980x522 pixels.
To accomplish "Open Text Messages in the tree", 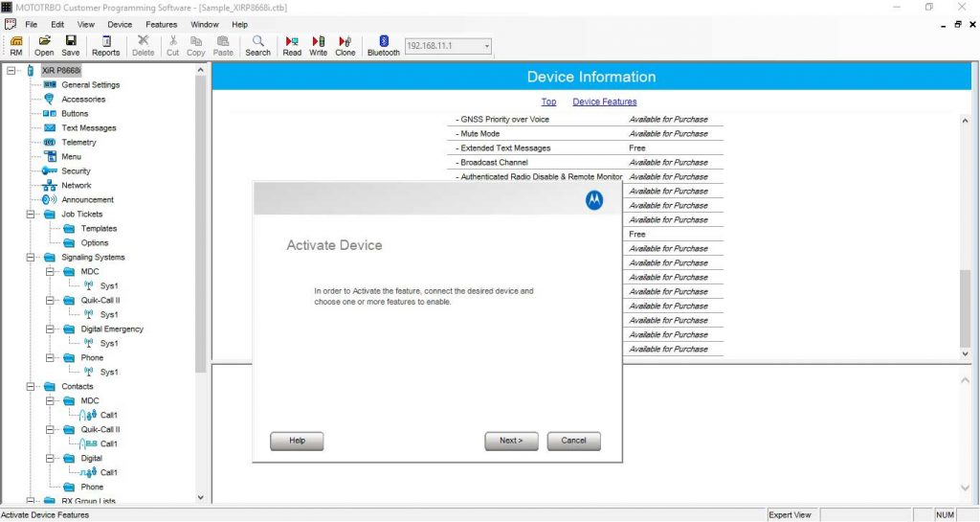I will click(88, 128).
